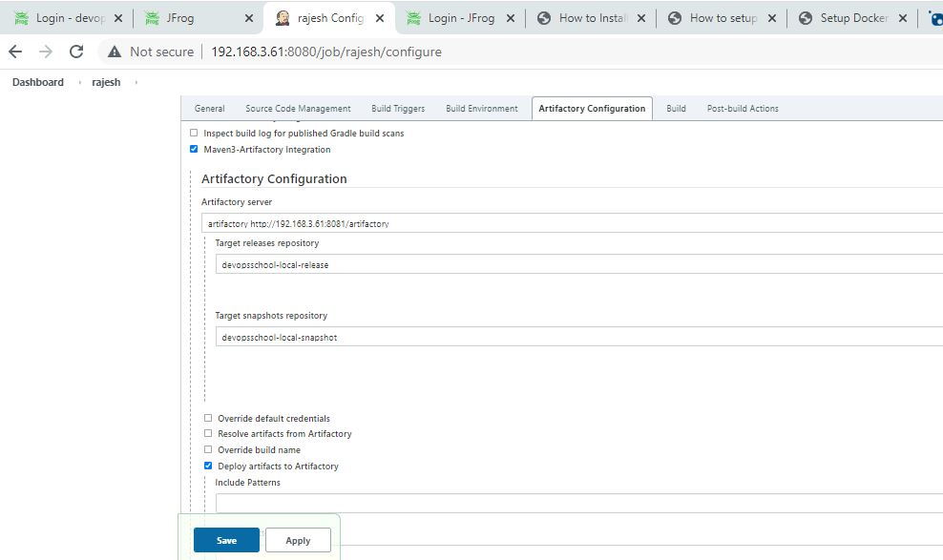The height and width of the screenshot is (560, 943).
Task: Enable Override default credentials checkbox
Action: click(x=208, y=418)
